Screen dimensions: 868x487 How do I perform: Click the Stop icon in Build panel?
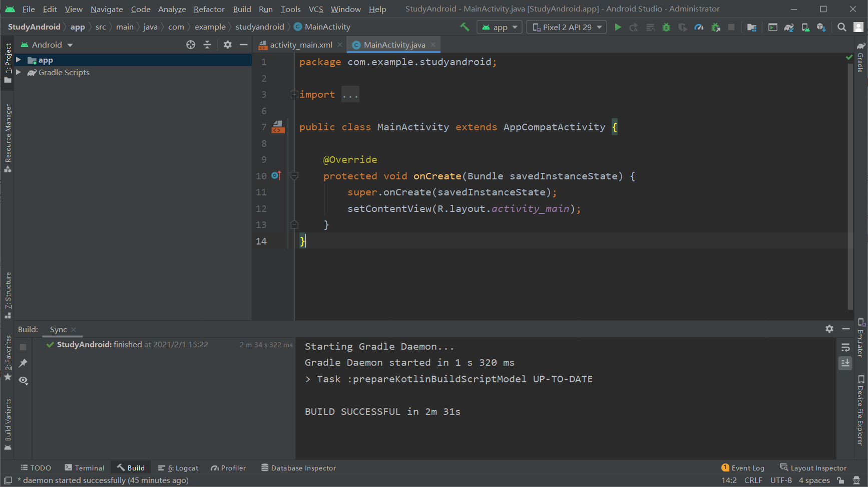point(23,347)
